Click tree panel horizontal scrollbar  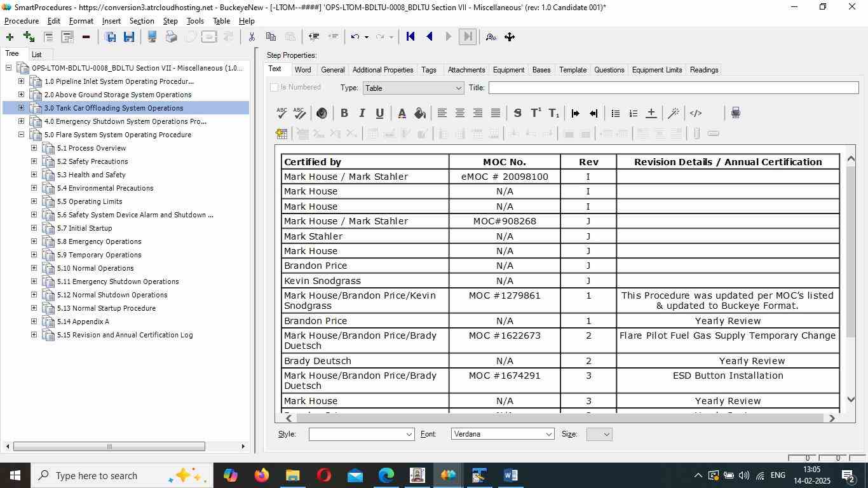109,447
